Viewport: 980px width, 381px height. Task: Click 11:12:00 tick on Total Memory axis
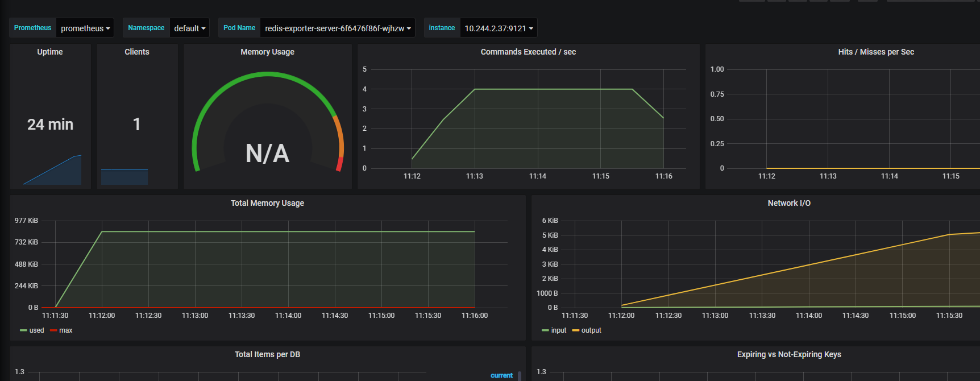(102, 316)
